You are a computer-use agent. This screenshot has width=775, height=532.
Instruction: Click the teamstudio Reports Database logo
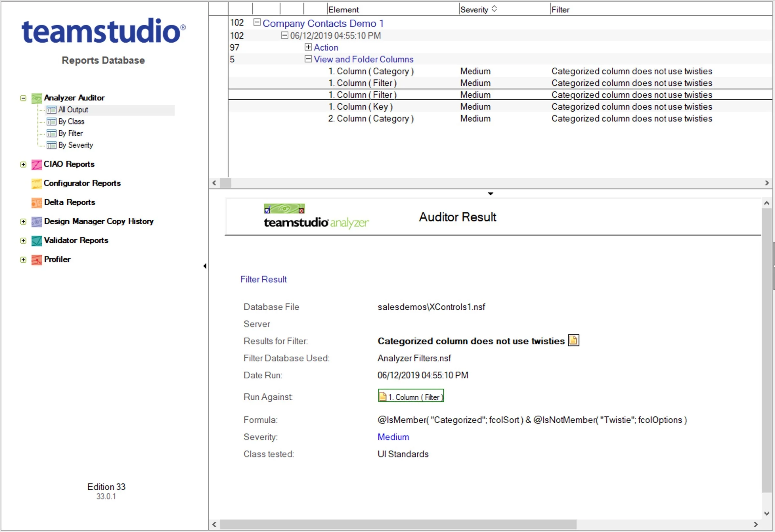pyautogui.click(x=103, y=31)
